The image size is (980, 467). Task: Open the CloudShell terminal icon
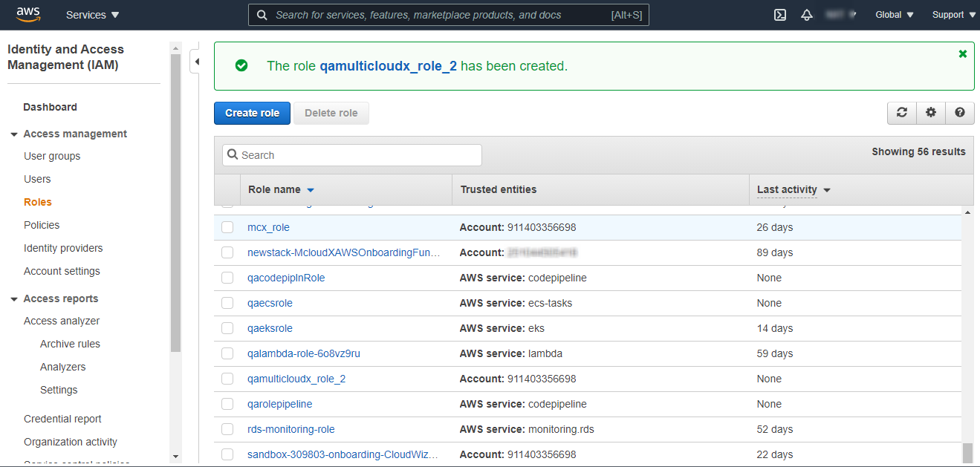pyautogui.click(x=780, y=15)
